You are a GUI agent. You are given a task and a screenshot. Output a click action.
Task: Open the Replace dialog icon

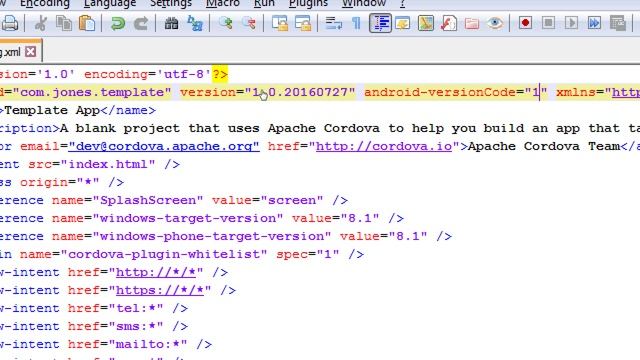(x=195, y=23)
